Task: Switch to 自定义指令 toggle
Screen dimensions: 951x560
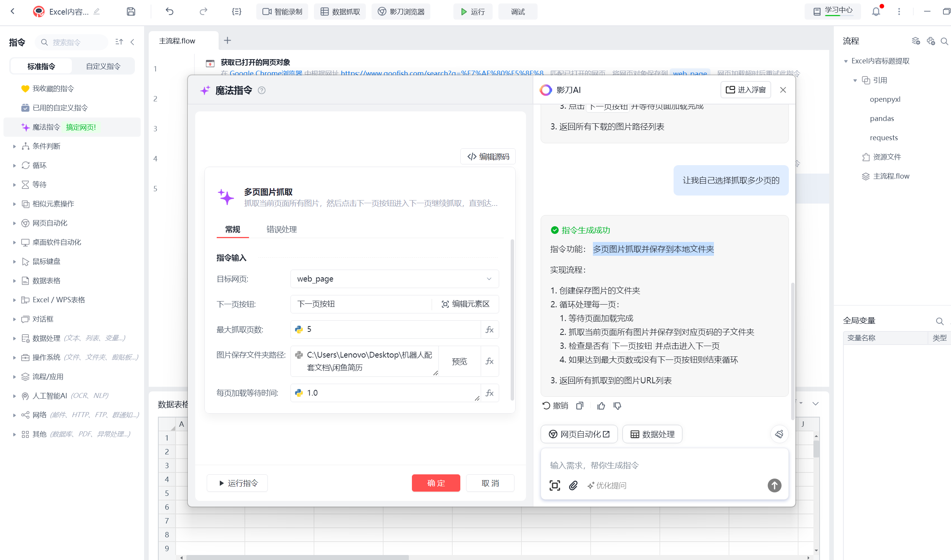Action: [x=103, y=66]
